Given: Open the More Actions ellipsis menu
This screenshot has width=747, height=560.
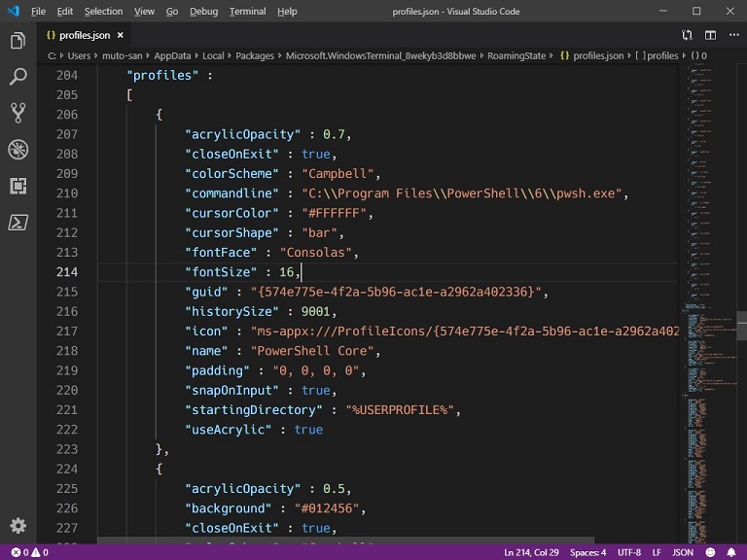Looking at the screenshot, I should pyautogui.click(x=733, y=35).
